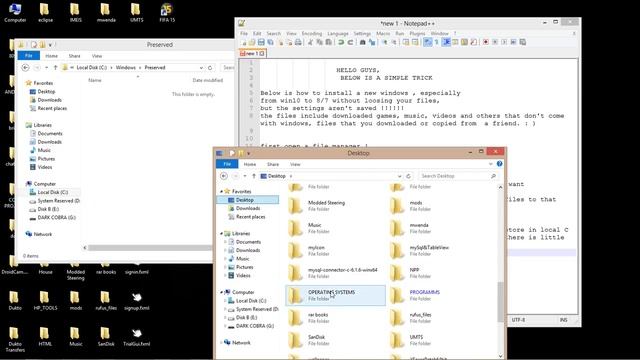Click the vertical scrollbar thumb in Desktop window
Viewport: 640px width, 360px height.
500,302
